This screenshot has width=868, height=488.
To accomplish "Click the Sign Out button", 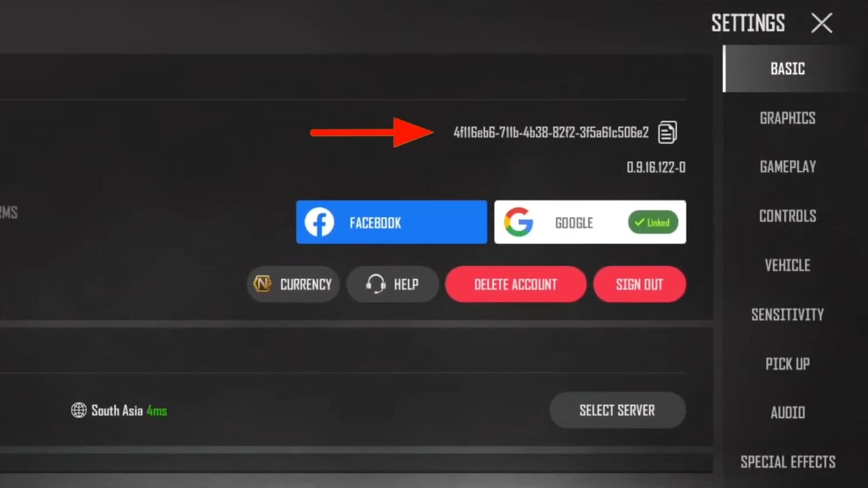I will pyautogui.click(x=640, y=284).
